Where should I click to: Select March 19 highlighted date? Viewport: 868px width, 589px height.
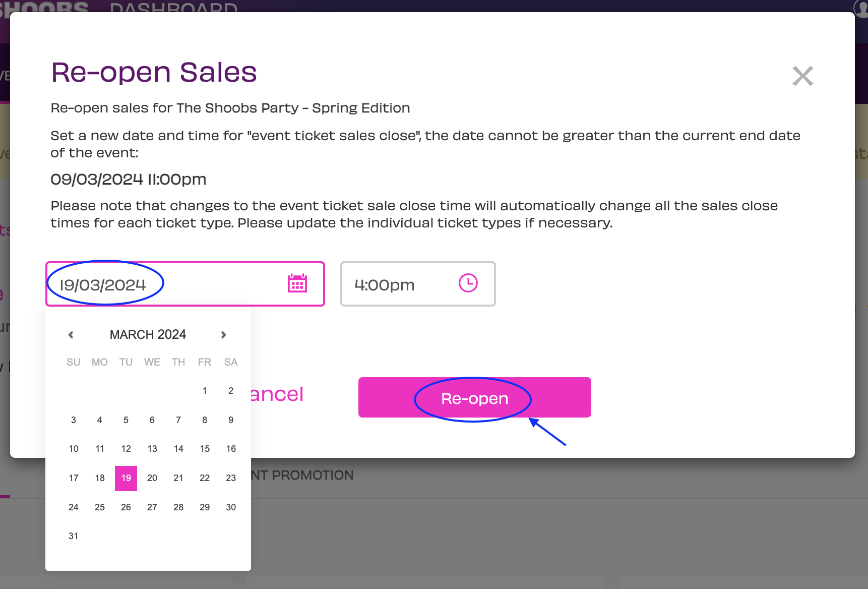tap(126, 478)
